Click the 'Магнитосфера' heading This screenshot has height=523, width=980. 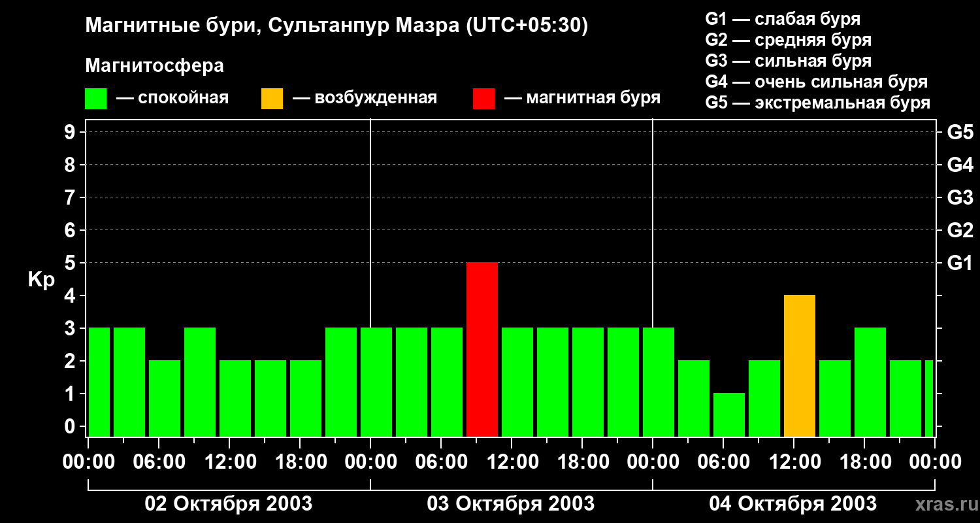pyautogui.click(x=155, y=66)
